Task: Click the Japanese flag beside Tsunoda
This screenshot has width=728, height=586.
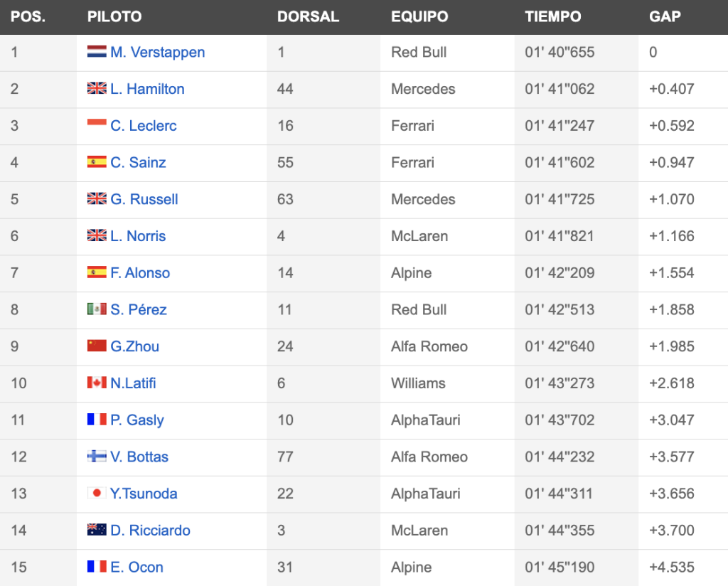Action: 97,493
